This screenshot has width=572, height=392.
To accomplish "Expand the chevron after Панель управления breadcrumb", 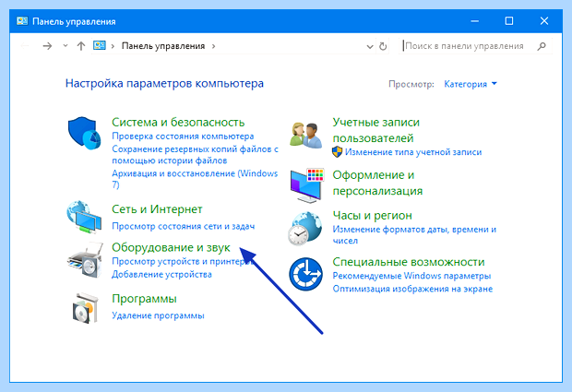I will point(213,46).
